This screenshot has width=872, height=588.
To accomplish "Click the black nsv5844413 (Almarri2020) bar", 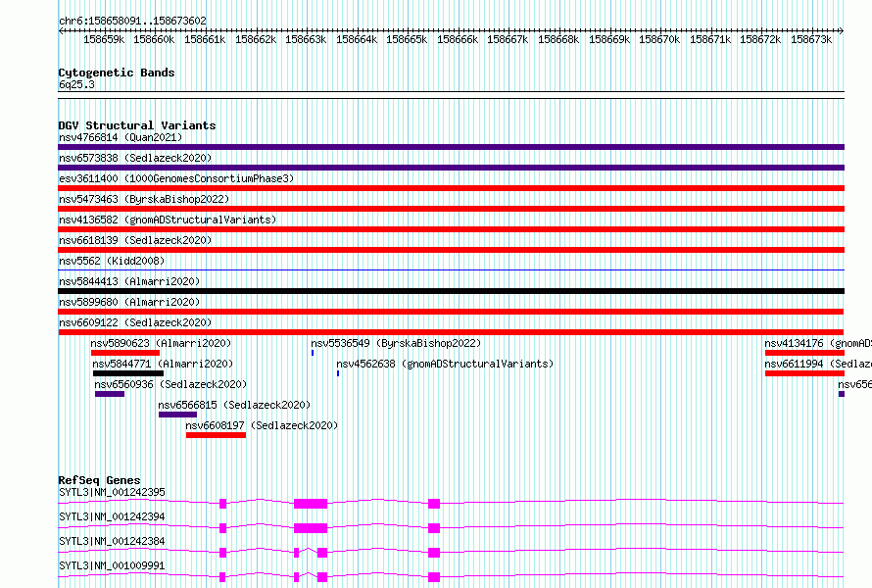I will click(451, 291).
